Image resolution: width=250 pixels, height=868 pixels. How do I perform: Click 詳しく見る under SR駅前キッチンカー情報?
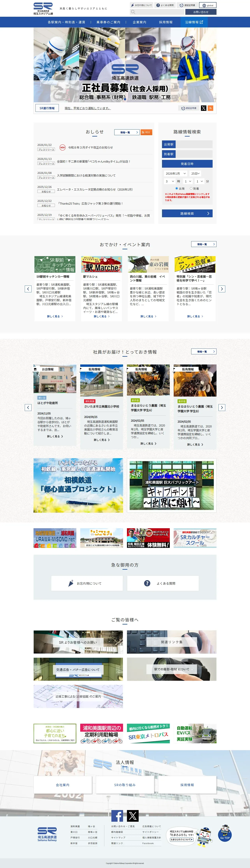(x=55, y=316)
